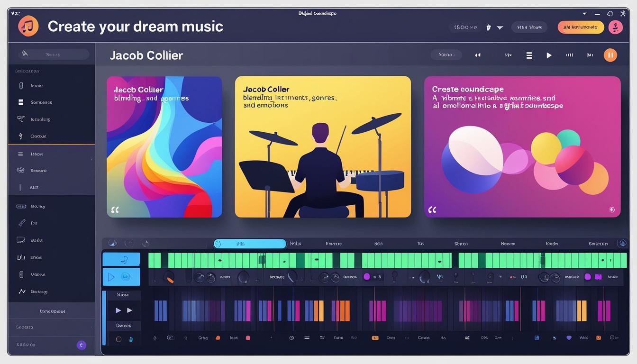Click the blue square icon in the sequencer bottom row

point(537,338)
